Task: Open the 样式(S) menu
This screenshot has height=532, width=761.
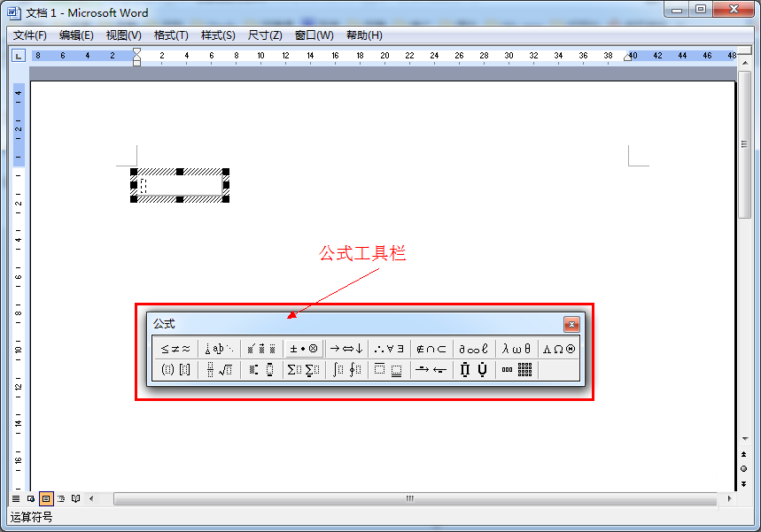Action: click(x=218, y=35)
